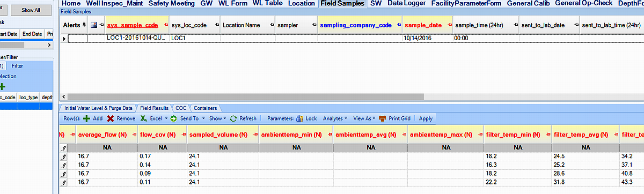The height and width of the screenshot is (194, 644).
Task: Switch to the COC tab
Action: (x=181, y=108)
